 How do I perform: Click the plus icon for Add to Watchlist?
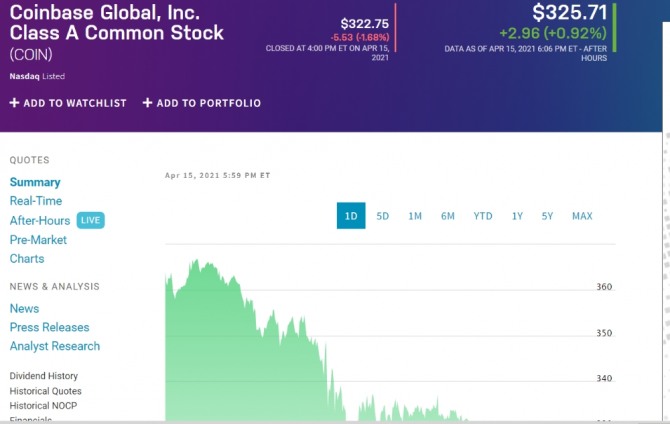[x=14, y=103]
